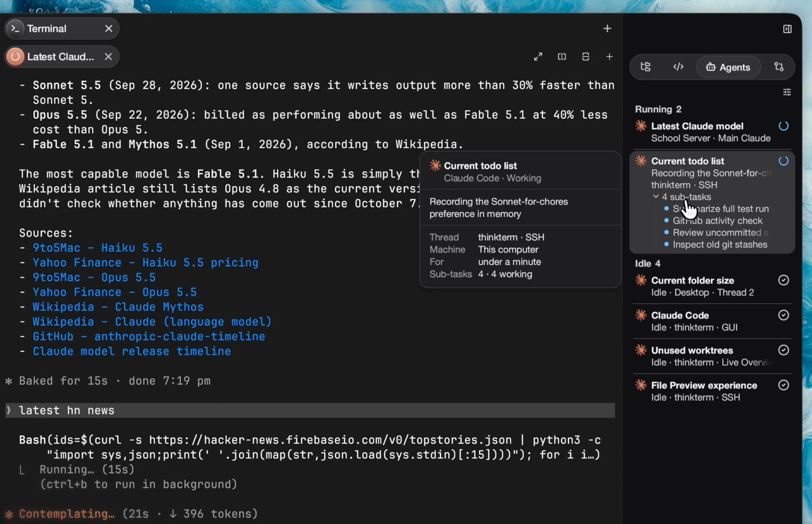Image resolution: width=812 pixels, height=524 pixels.
Task: Select the Inspect old git stashes sub-task
Action: [x=720, y=244]
